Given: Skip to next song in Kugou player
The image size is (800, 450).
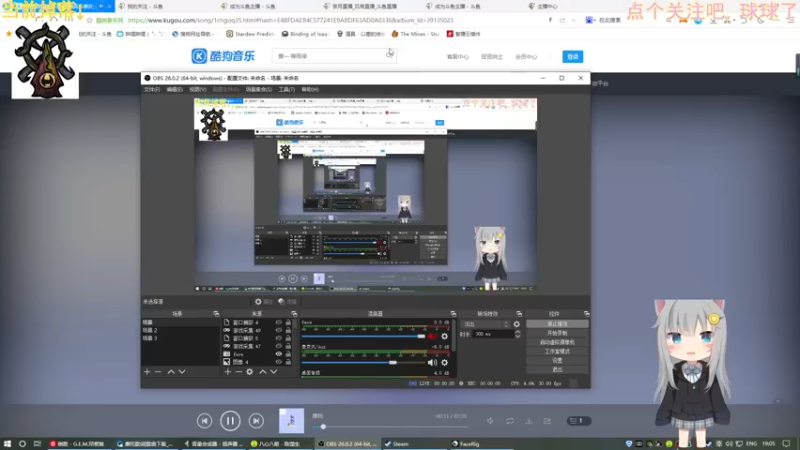Looking at the screenshot, I should pyautogui.click(x=256, y=421).
